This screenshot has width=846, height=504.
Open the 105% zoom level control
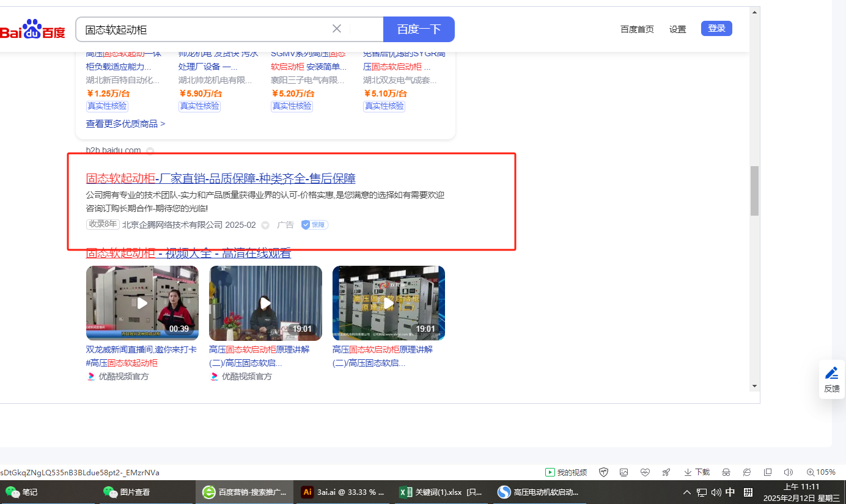click(x=821, y=472)
